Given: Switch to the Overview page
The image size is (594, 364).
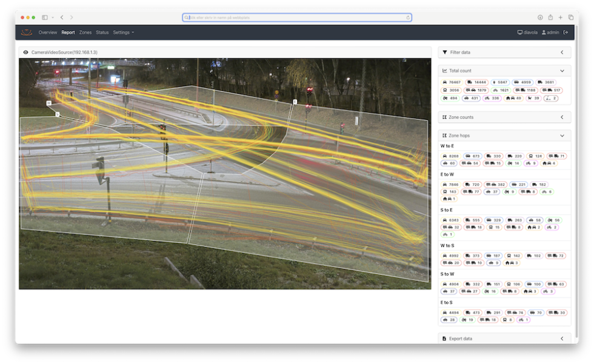Looking at the screenshot, I should (48, 32).
